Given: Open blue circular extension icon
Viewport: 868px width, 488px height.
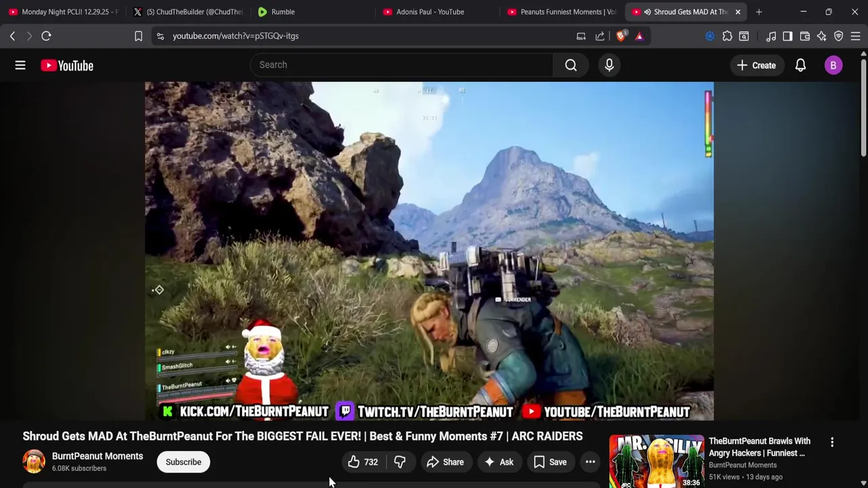Looking at the screenshot, I should pos(710,36).
